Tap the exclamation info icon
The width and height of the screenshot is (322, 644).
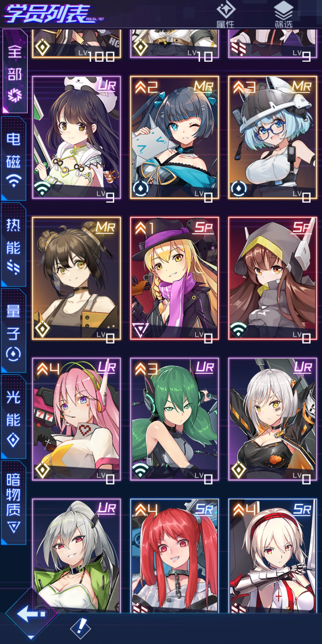tap(80, 628)
